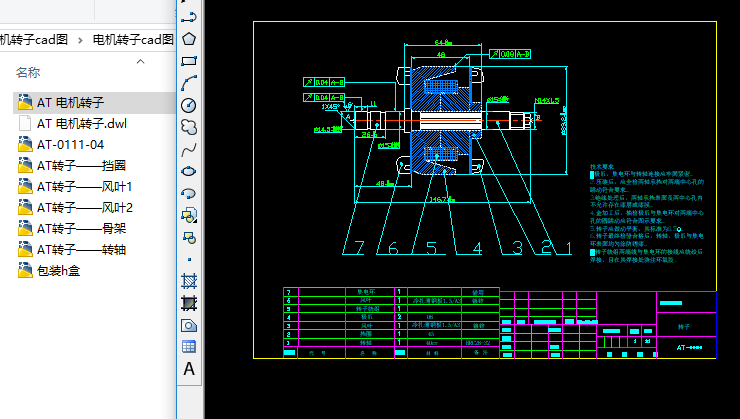Select the AT 电机转子.dwl file
The width and height of the screenshot is (740, 419).
tap(82, 124)
